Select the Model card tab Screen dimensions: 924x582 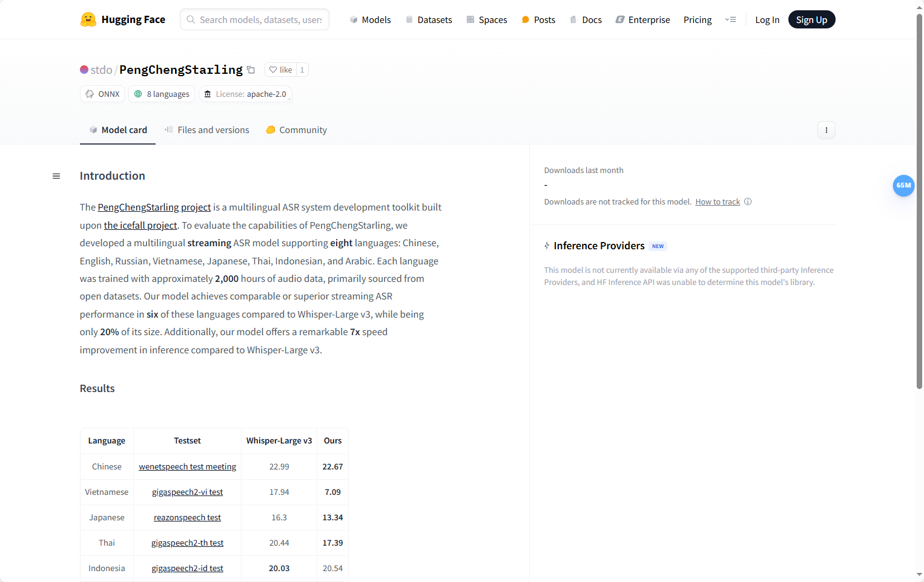[x=118, y=130]
